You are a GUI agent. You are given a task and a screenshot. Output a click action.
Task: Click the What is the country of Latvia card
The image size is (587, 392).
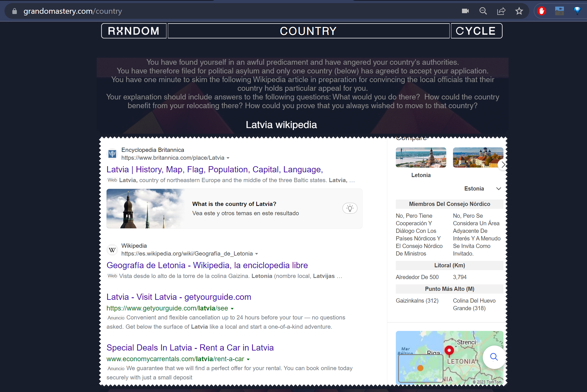click(x=234, y=208)
